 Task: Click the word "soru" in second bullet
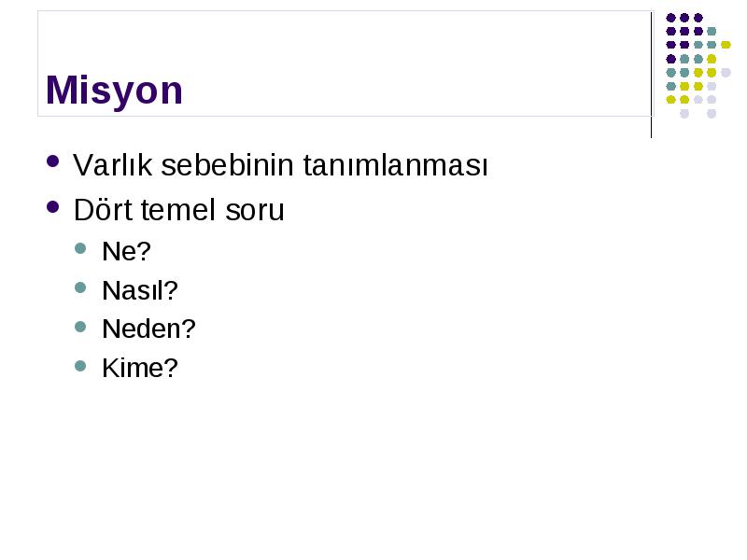(254, 210)
